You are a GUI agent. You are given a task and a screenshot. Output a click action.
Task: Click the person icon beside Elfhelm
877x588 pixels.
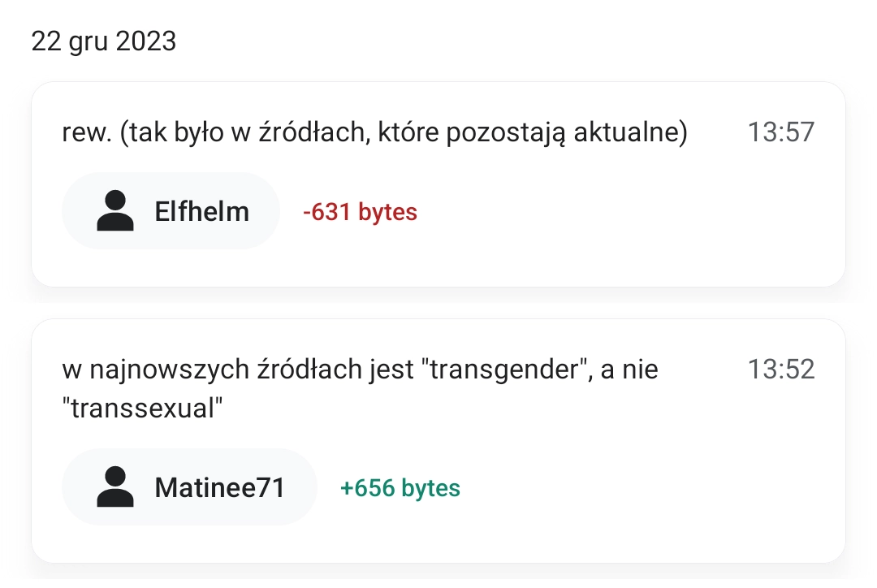click(x=114, y=211)
